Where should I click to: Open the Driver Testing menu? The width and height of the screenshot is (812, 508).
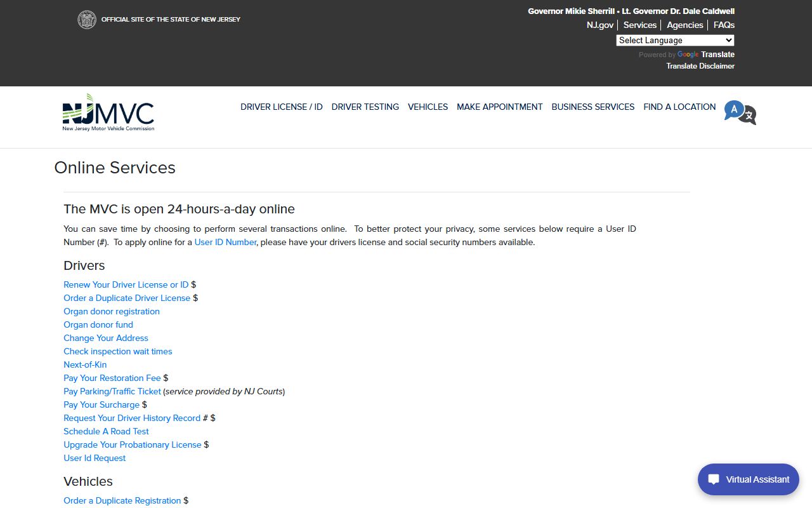coord(365,107)
